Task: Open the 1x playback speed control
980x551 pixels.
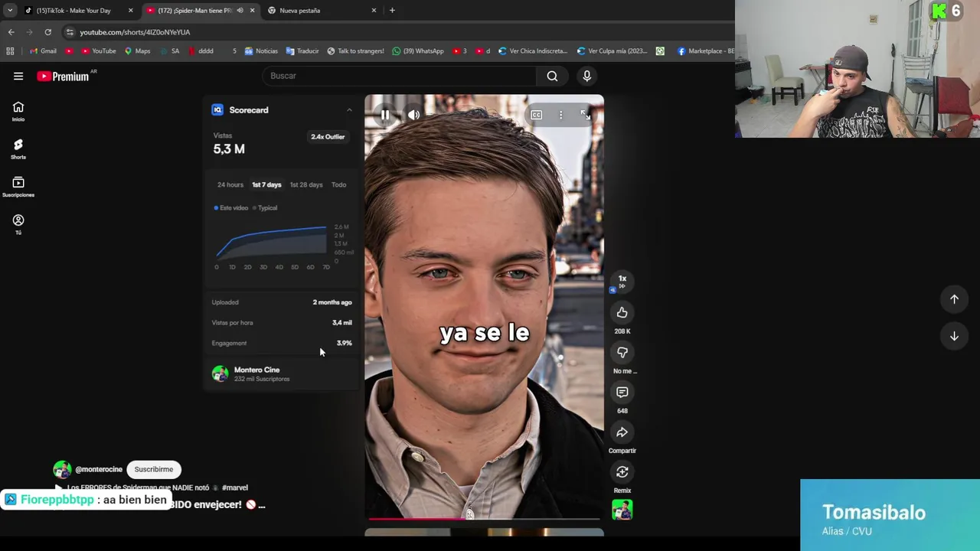Action: pos(622,282)
